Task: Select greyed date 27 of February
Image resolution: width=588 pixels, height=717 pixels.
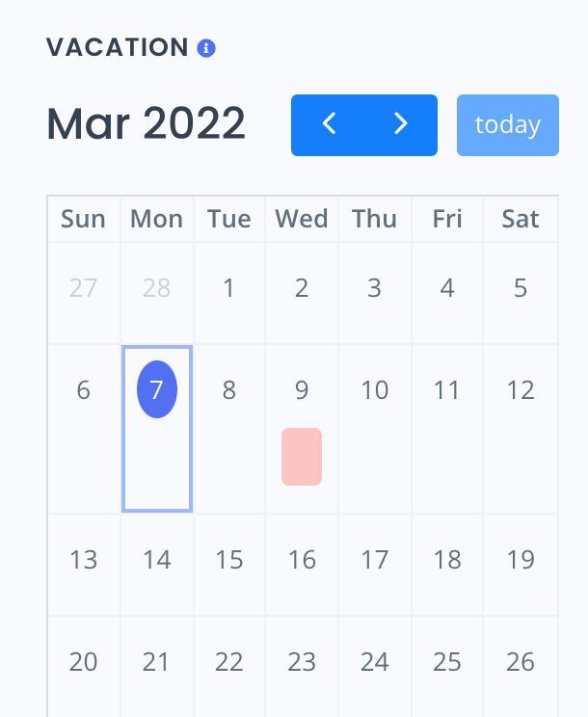Action: [83, 288]
